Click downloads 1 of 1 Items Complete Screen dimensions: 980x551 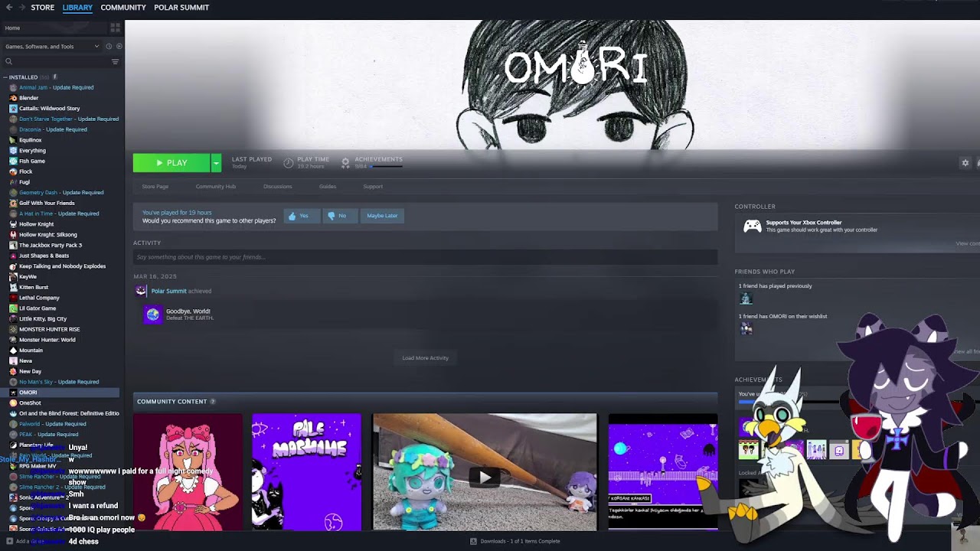pos(520,541)
